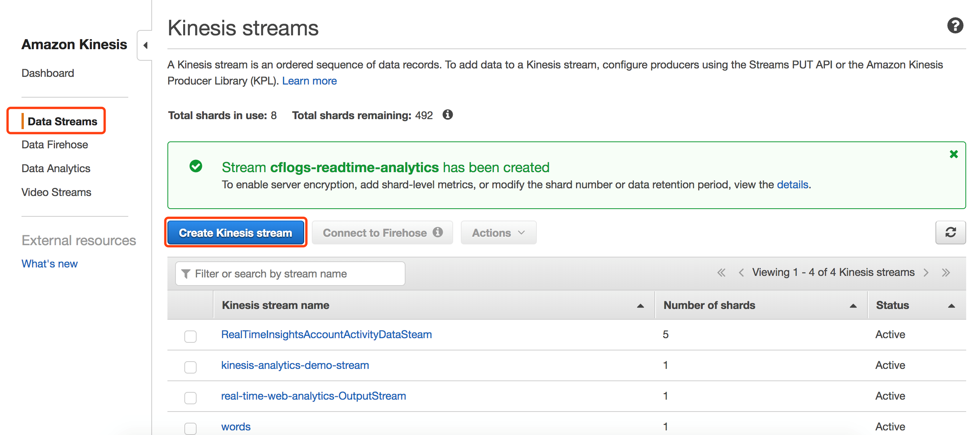Select RealTimeInsightsAccountActivityDataSteam checkbox

click(190, 336)
